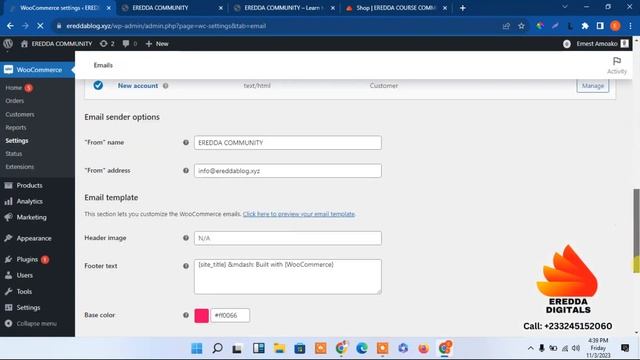Open the WordPress logo menu
Image resolution: width=640 pixels, height=360 pixels.
[x=8, y=44]
